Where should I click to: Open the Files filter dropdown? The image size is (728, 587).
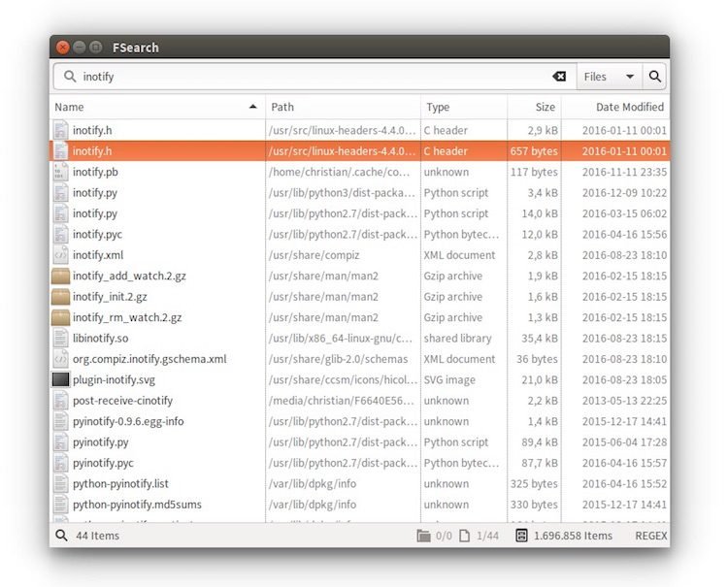pyautogui.click(x=609, y=77)
